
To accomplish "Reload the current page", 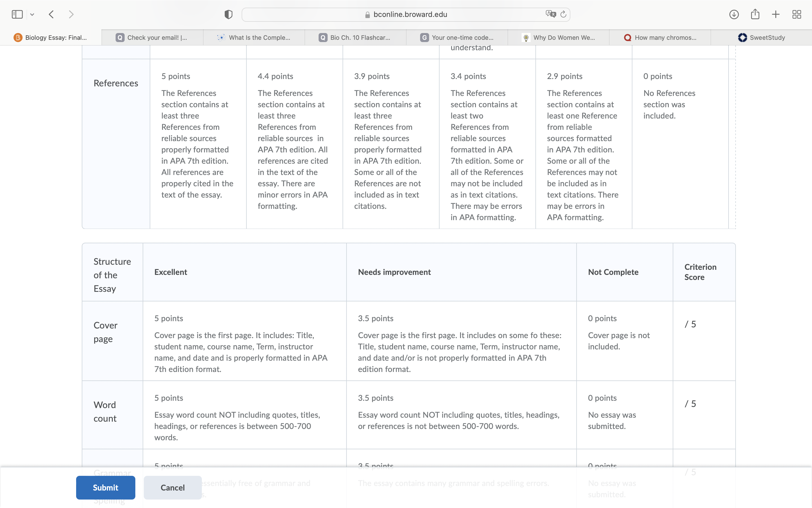I will [564, 14].
